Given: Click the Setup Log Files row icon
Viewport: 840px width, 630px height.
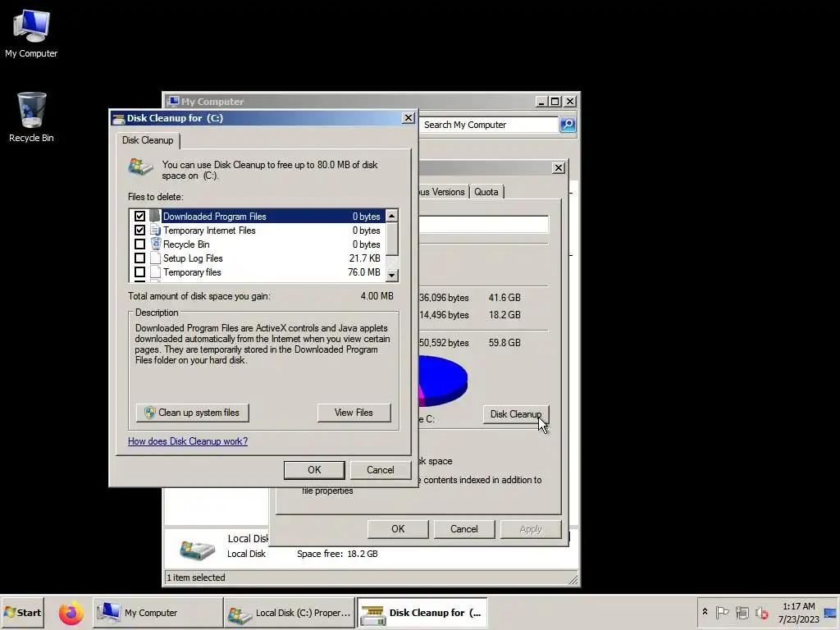Looking at the screenshot, I should click(x=155, y=258).
